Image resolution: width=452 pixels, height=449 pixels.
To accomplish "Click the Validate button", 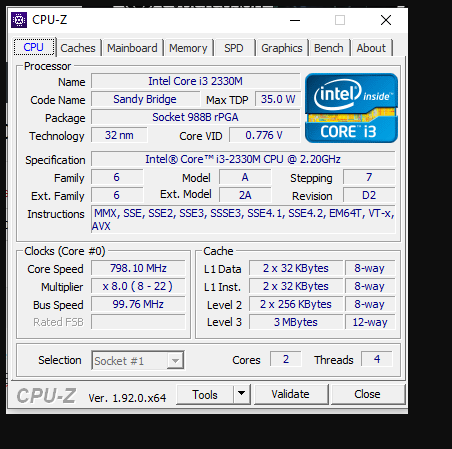I will (290, 394).
